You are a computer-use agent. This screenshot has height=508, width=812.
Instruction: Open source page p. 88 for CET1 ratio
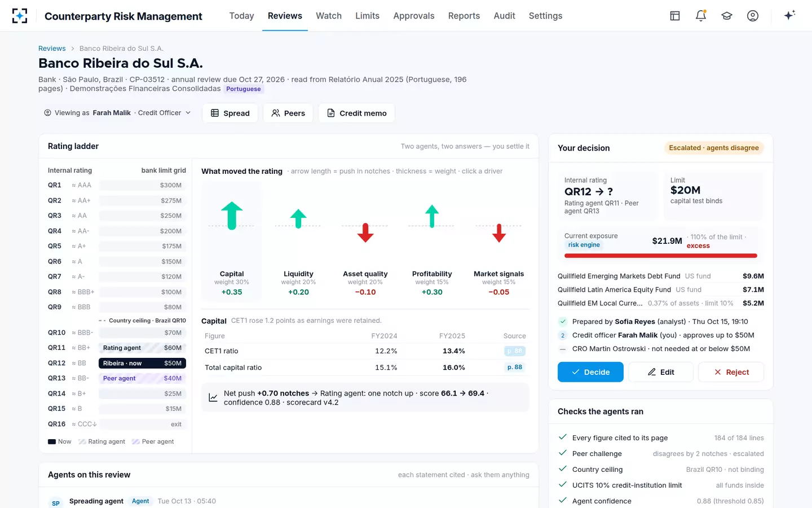[x=515, y=351]
